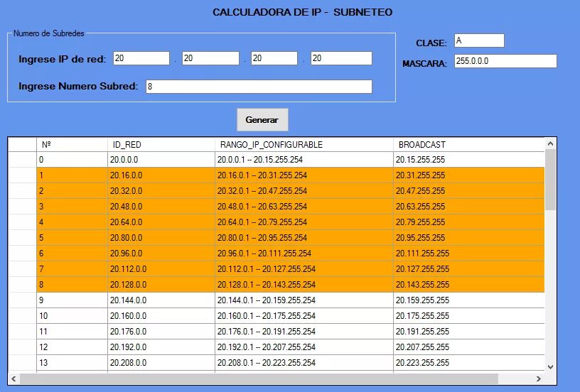Select cell 20.176.0.0

161,332
